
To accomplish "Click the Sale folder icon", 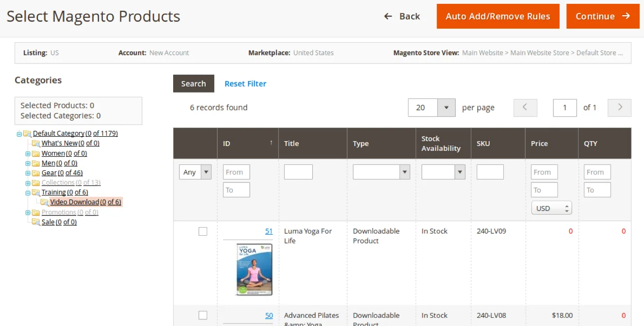I will pos(36,222).
